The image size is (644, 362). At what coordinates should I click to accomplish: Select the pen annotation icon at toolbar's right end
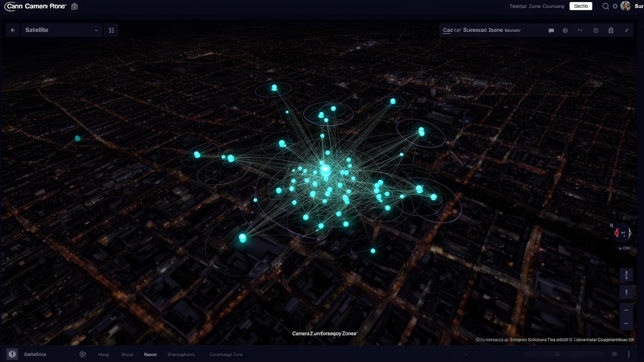coord(627,30)
